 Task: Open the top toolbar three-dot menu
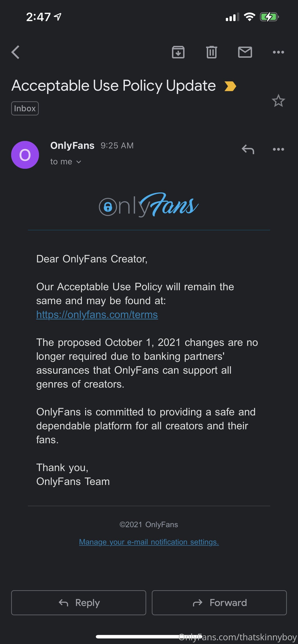pyautogui.click(x=278, y=52)
